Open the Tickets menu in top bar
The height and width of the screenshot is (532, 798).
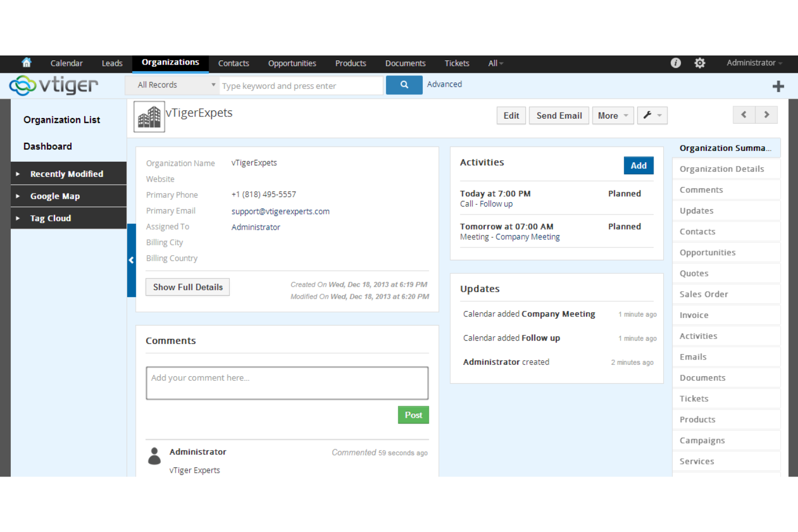pyautogui.click(x=457, y=63)
